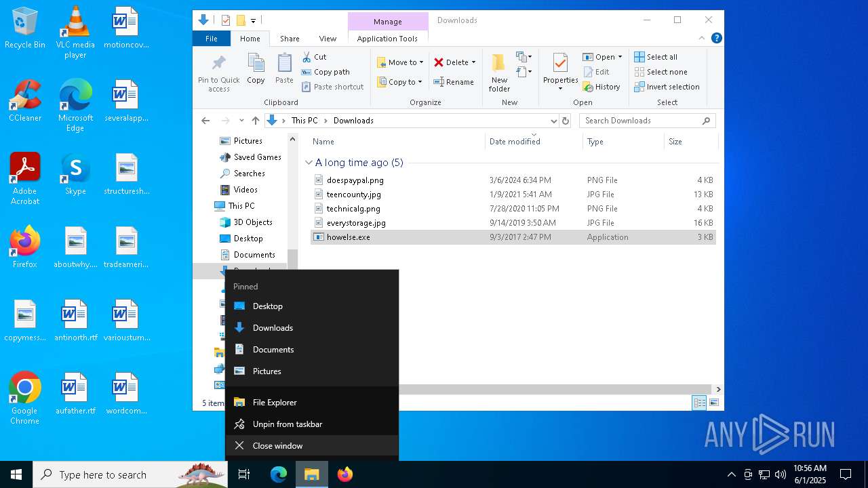Viewport: 868px width, 488px height.
Task: Open pinned Pictures in the jump list
Action: (x=312, y=371)
